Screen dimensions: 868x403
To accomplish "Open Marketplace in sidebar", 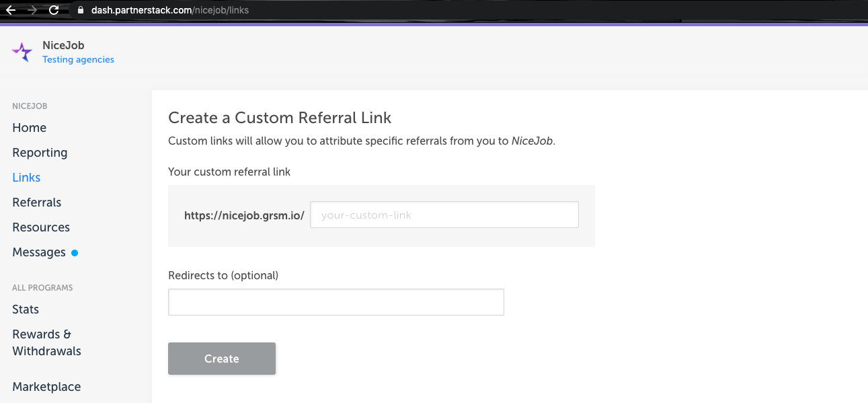I will click(x=46, y=387).
